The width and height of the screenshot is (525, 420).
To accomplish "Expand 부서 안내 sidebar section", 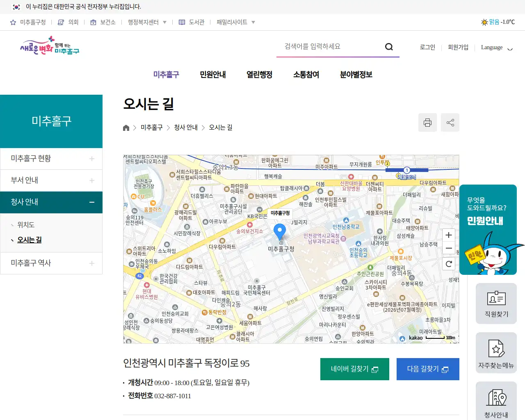I will [x=51, y=180].
